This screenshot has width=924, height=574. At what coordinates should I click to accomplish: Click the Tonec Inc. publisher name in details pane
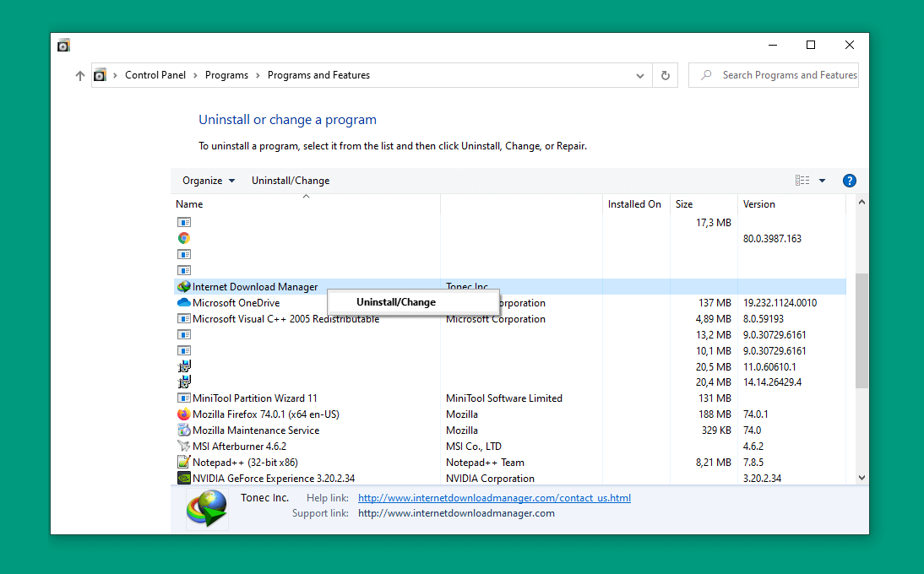point(264,497)
